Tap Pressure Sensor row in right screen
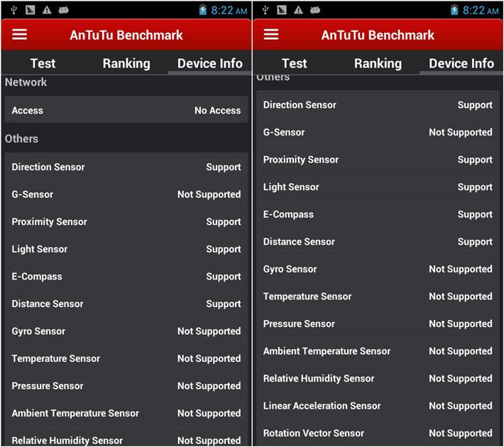This screenshot has height=447, width=504. [x=378, y=323]
